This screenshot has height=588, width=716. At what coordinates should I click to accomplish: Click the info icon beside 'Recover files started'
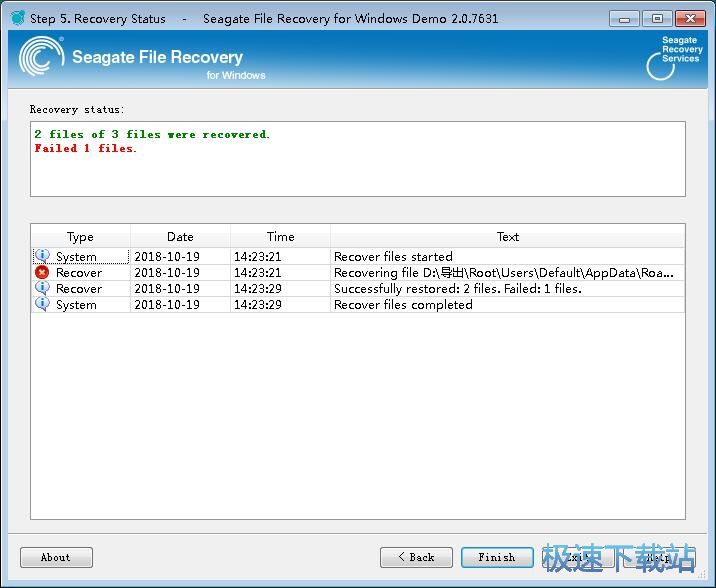(42, 256)
